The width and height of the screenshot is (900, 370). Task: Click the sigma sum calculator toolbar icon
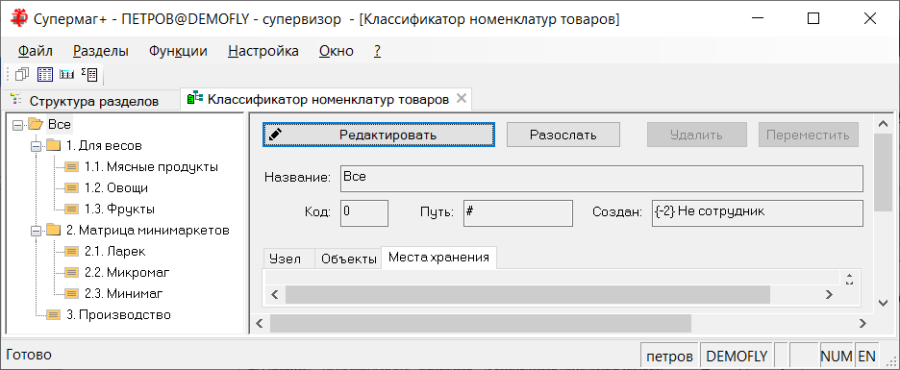[90, 74]
